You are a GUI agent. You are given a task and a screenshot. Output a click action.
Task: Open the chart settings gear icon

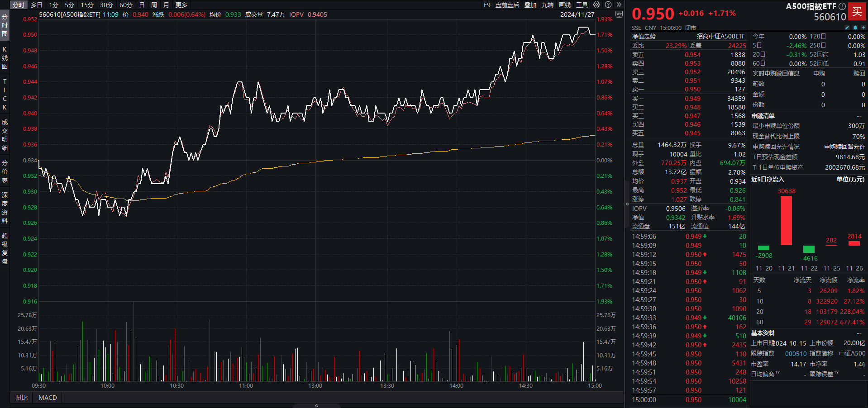click(x=596, y=5)
